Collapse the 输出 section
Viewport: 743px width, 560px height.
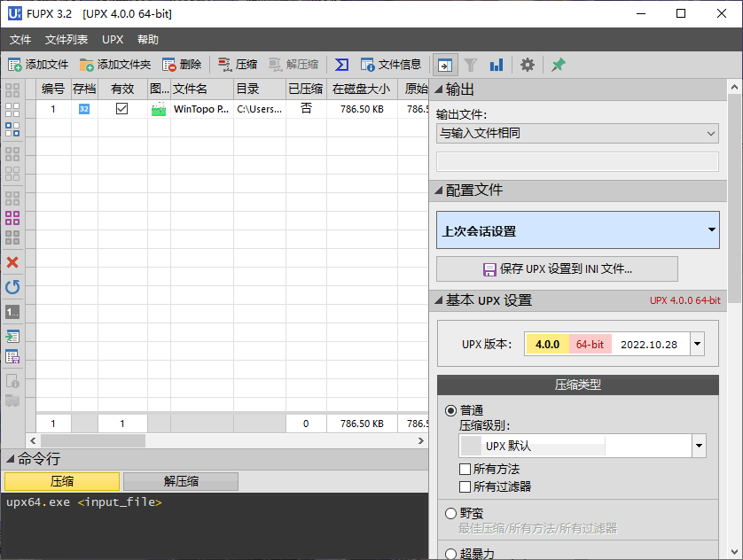438,89
